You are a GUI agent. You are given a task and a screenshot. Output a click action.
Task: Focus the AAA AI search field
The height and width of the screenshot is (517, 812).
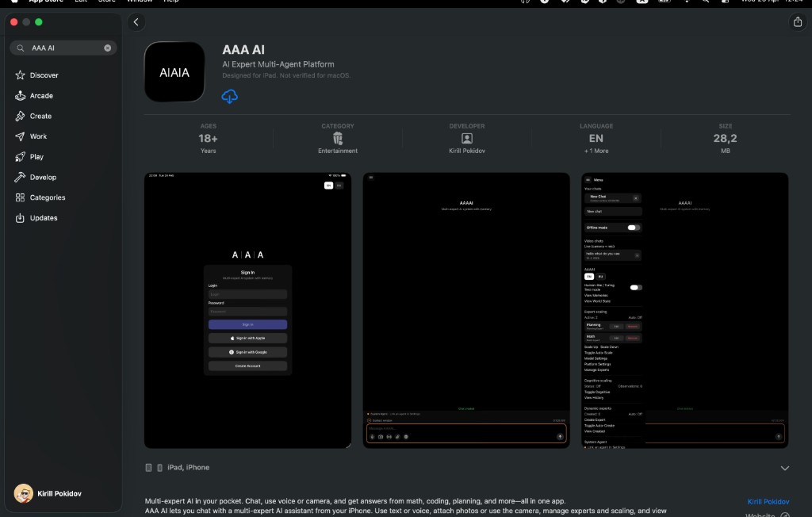pos(63,48)
